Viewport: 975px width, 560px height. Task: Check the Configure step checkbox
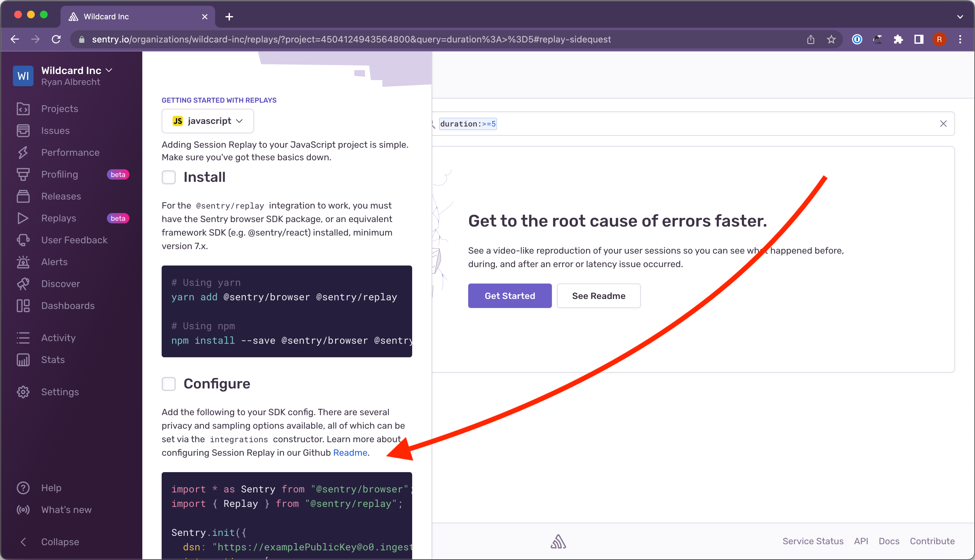tap(168, 384)
